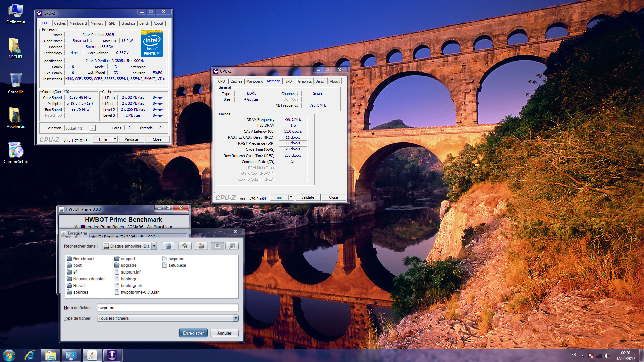Select the bootmgr file in list
The width and height of the screenshot is (644, 362).
point(125,279)
